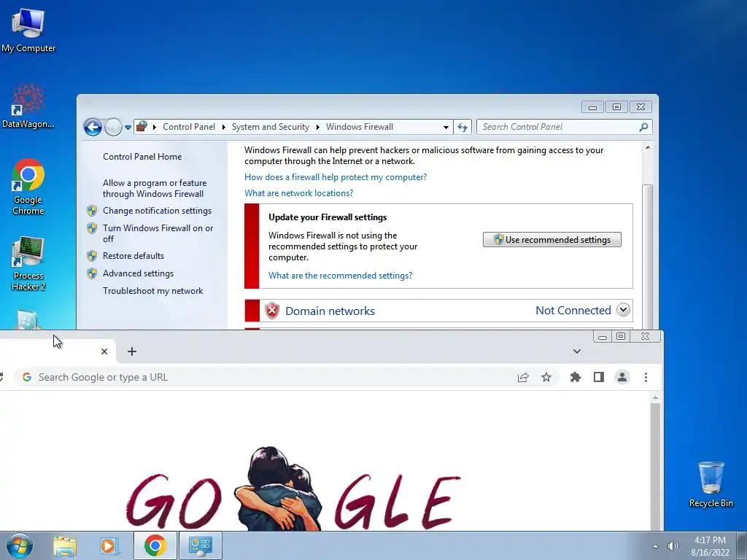Open Chrome three-dot menu
This screenshot has width=747, height=560.
646,377
